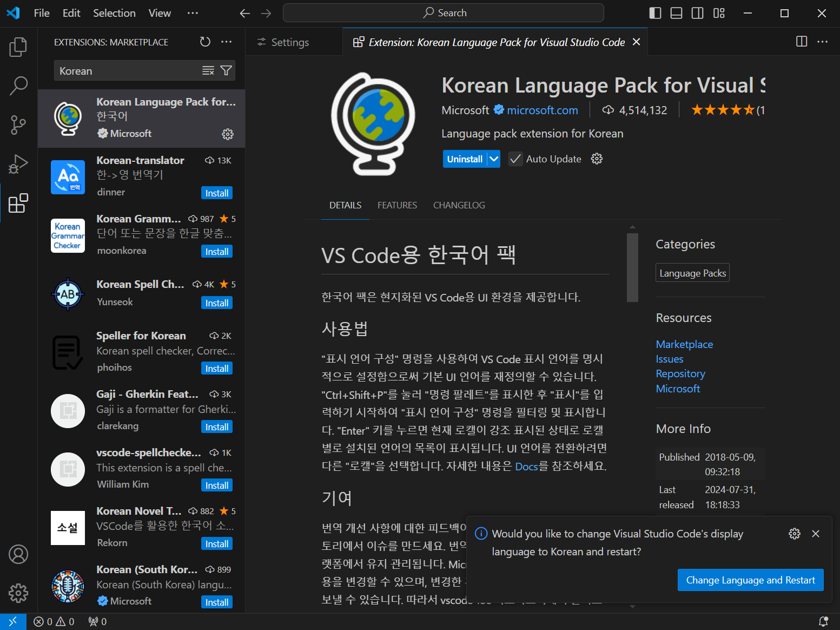This screenshot has width=840, height=630.
Task: Install Gaji Gherkin Formatter extension
Action: [217, 427]
